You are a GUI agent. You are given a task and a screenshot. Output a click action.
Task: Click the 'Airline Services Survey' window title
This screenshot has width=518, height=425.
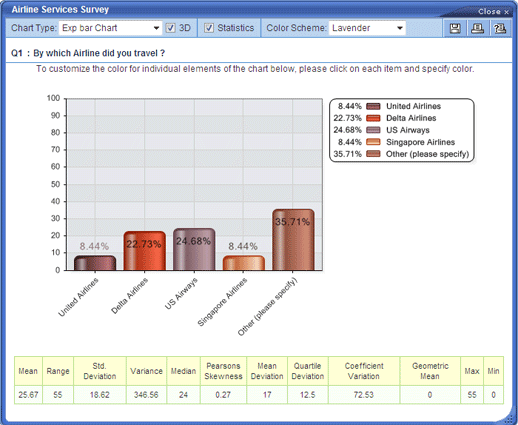(x=60, y=10)
